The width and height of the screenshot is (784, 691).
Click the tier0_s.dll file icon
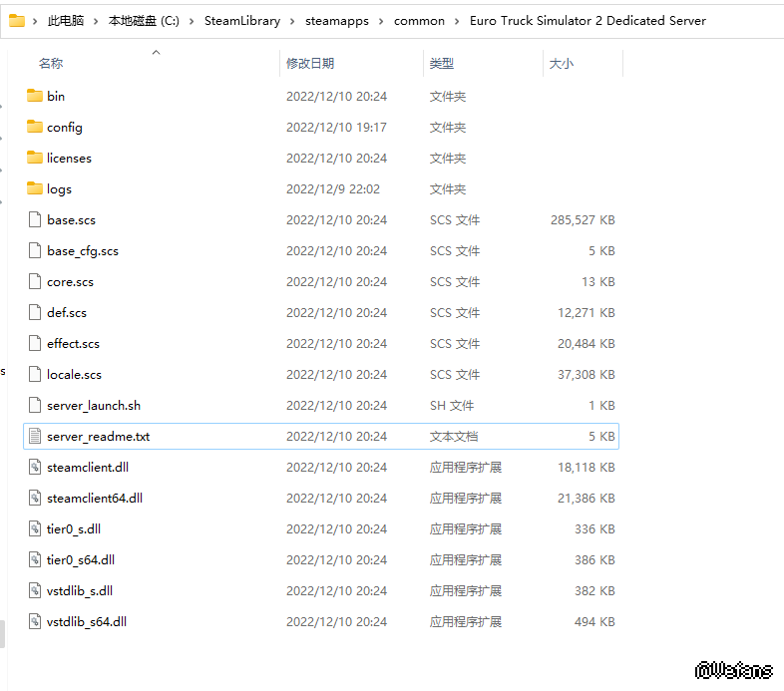35,529
